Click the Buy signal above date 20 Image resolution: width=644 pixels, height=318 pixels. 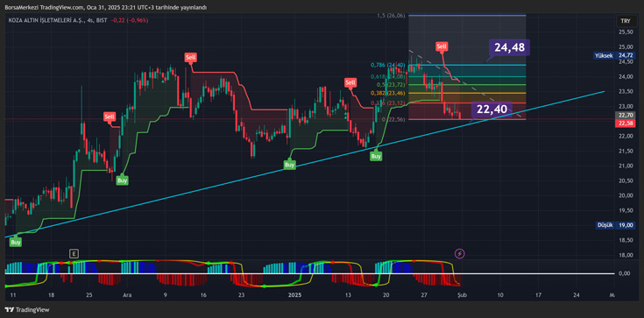click(376, 156)
